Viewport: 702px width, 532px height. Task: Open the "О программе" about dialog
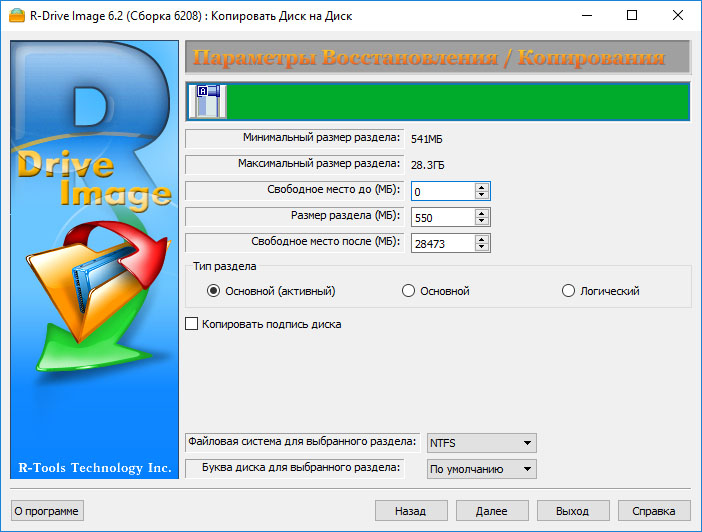[x=47, y=511]
